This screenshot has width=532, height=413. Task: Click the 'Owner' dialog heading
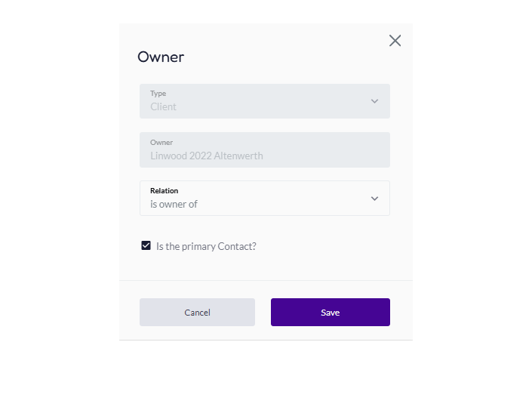tap(161, 57)
